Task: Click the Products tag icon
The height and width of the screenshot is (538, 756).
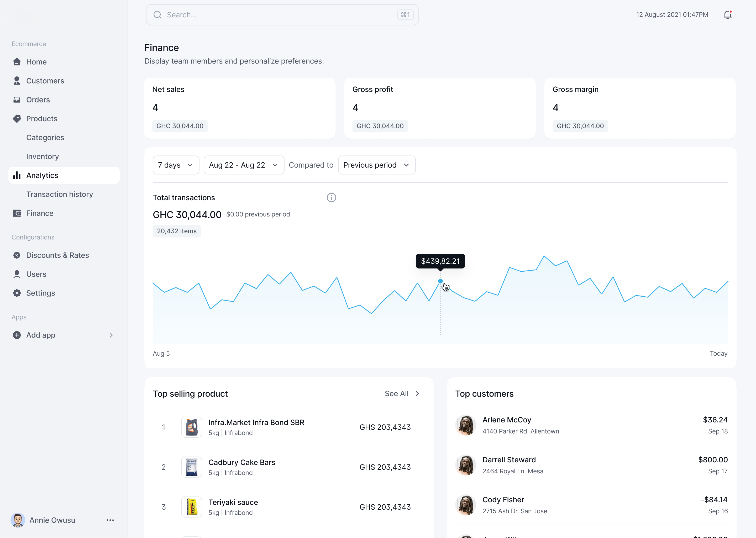Action: coord(17,118)
